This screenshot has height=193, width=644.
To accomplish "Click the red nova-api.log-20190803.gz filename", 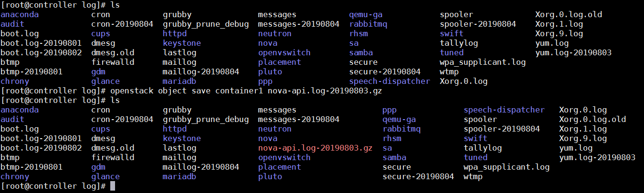I will [x=315, y=148].
